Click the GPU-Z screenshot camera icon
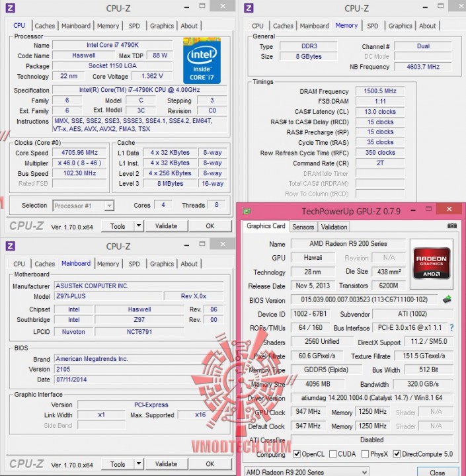This screenshot has height=476, width=466. [451, 225]
